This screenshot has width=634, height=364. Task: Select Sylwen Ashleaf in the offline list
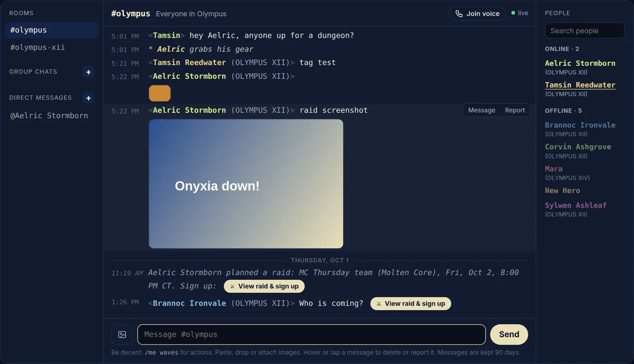pyautogui.click(x=576, y=205)
